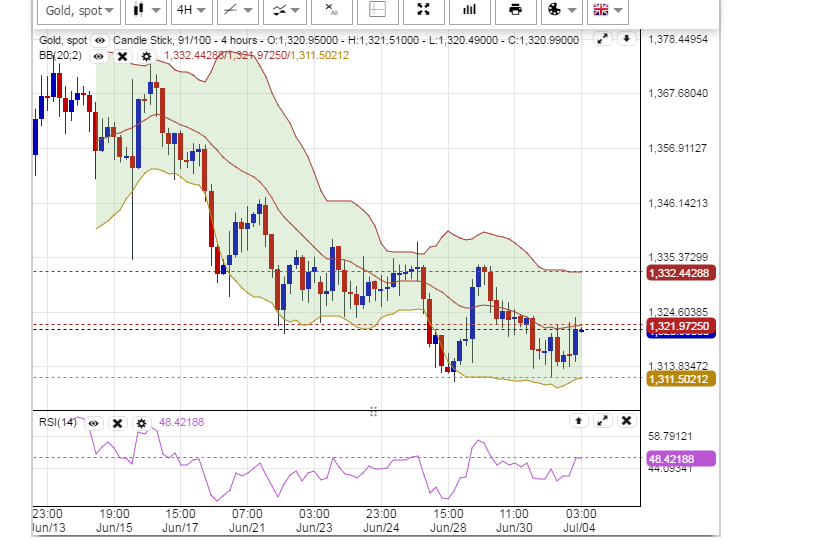Click the purple RSI value next to RSI(14)
816x547 pixels.
point(182,422)
